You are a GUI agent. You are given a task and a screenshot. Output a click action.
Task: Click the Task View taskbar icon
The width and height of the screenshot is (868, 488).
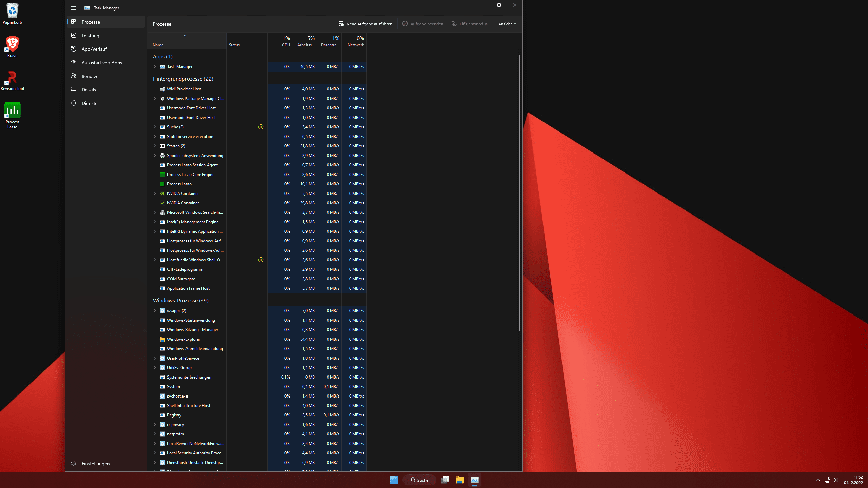click(x=445, y=480)
